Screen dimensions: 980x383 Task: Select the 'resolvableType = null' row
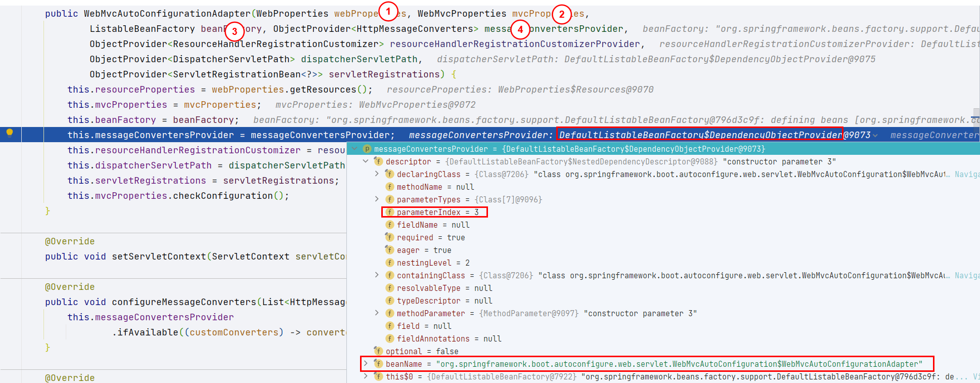[x=663, y=288]
